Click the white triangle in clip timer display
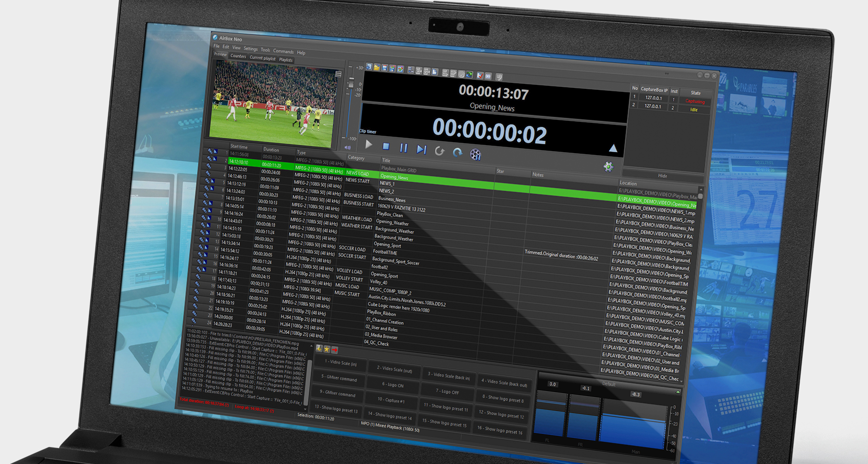The width and height of the screenshot is (868, 464). [x=613, y=148]
